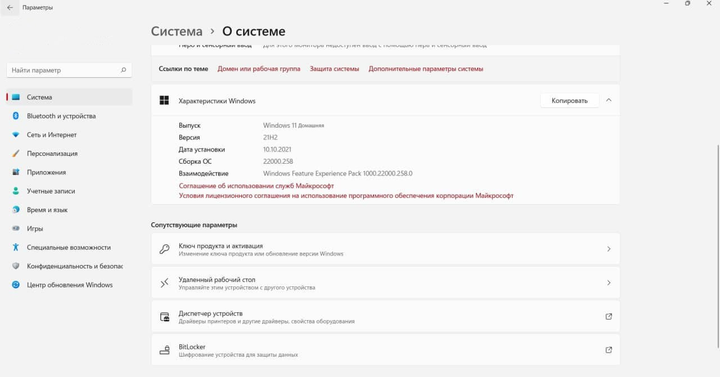Viewport: 720px width, 377px height.
Task: Click the key icon for product activation
Action: [164, 249]
